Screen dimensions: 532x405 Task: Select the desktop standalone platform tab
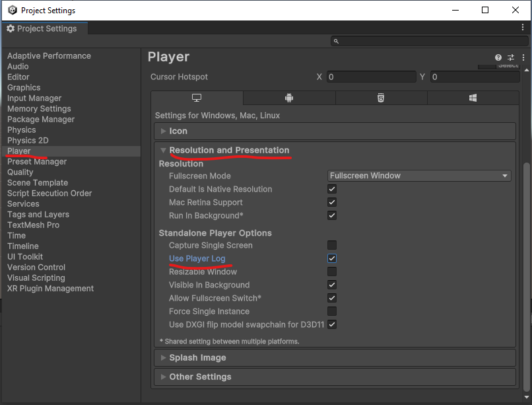click(x=197, y=98)
